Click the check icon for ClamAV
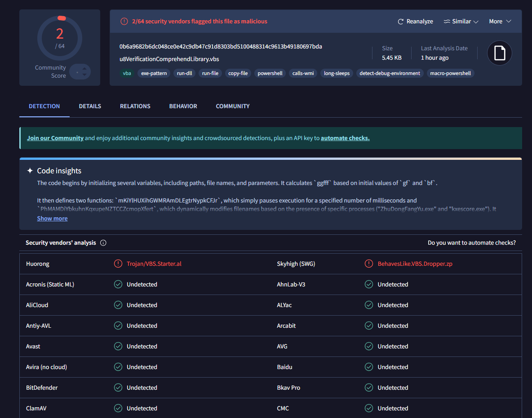532x418 pixels. 118,409
